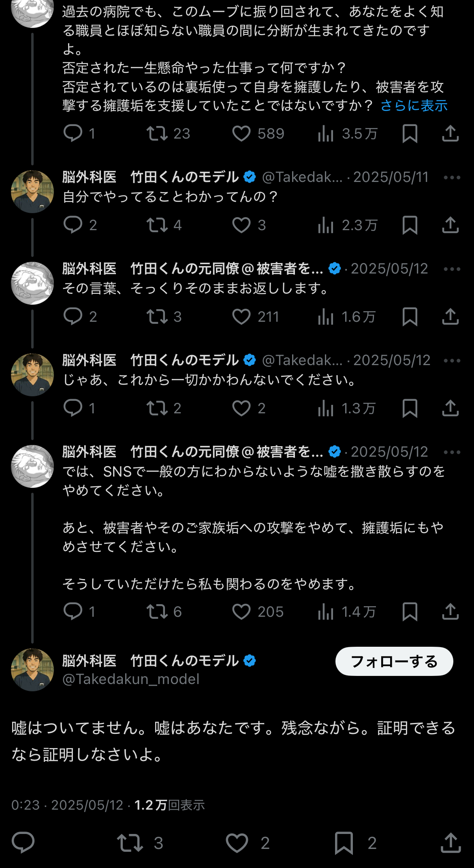This screenshot has height=868, width=474.
Task: Like the main post with 2 likes
Action: pos(237,842)
